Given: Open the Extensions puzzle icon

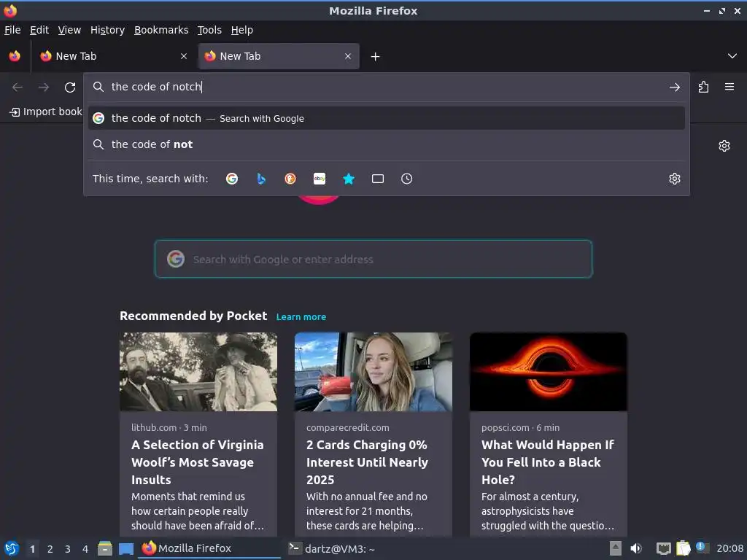Looking at the screenshot, I should [x=703, y=87].
